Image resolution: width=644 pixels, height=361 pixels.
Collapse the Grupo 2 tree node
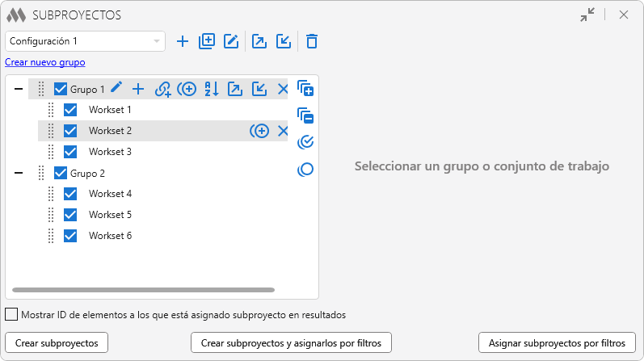[x=19, y=173]
